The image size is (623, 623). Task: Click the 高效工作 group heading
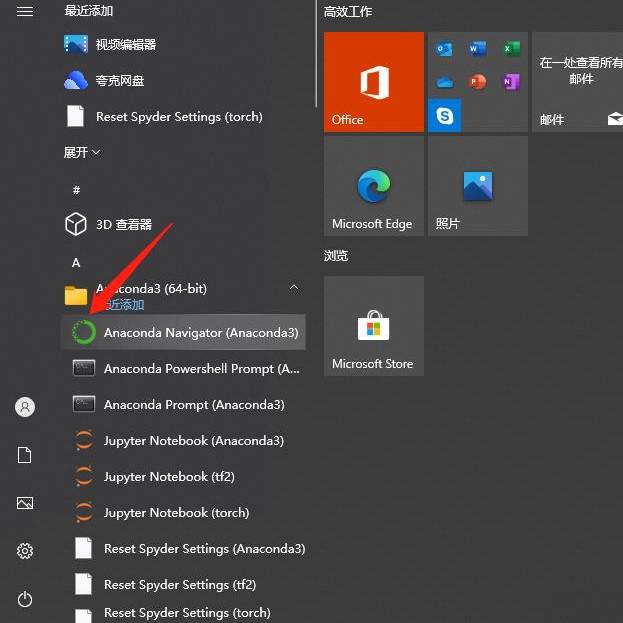[x=348, y=12]
